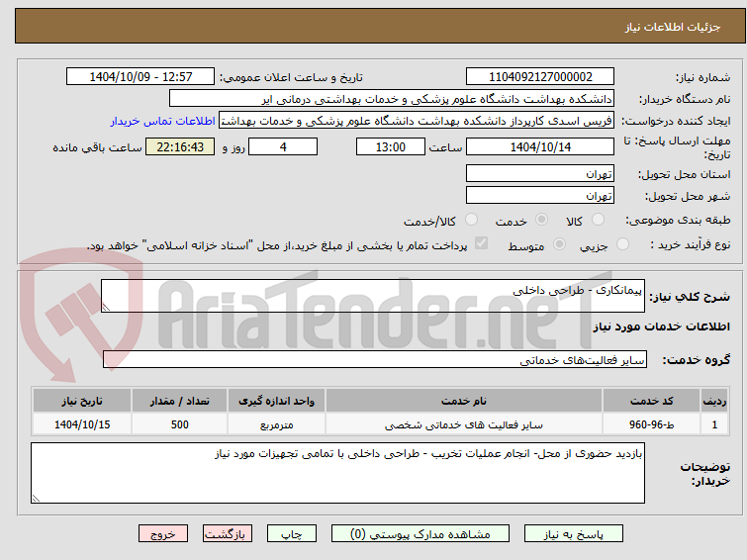The image size is (747, 560).
Task: Click the تعداد / مقدار column header
Action: (x=180, y=401)
